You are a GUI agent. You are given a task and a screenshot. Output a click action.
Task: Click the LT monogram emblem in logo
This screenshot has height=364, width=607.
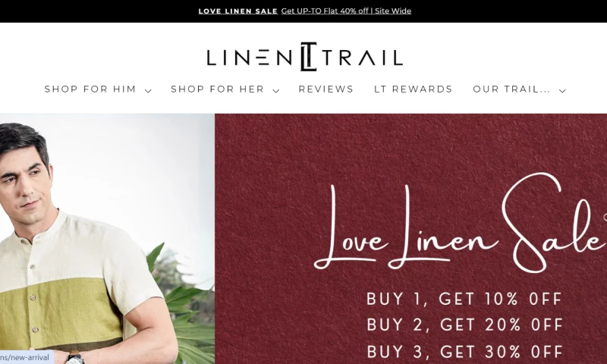coord(309,57)
